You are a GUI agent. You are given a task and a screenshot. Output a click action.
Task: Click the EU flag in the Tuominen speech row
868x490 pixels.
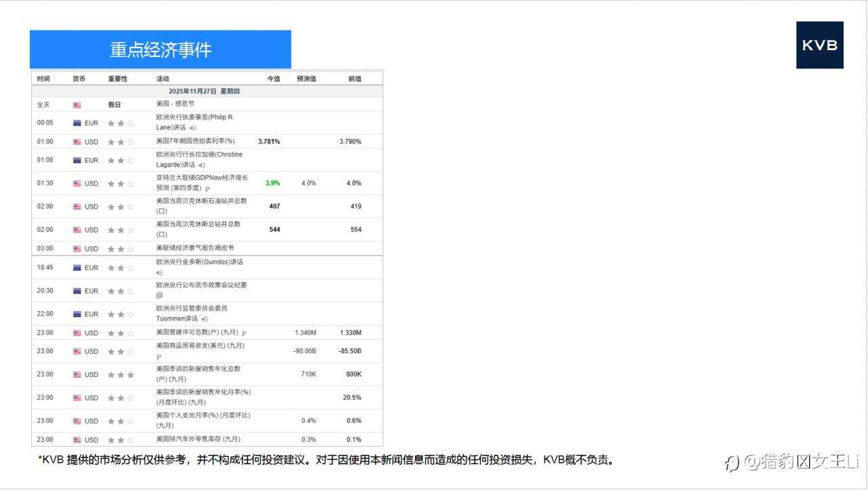click(77, 314)
